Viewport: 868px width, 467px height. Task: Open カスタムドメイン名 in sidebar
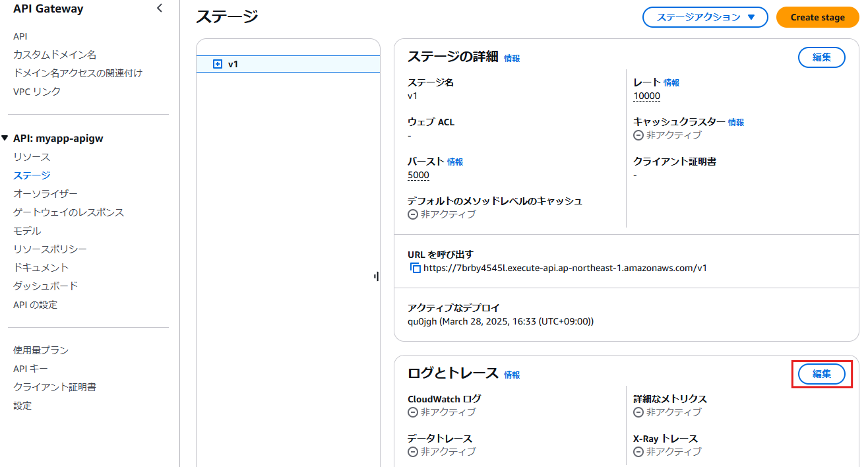[x=55, y=55]
